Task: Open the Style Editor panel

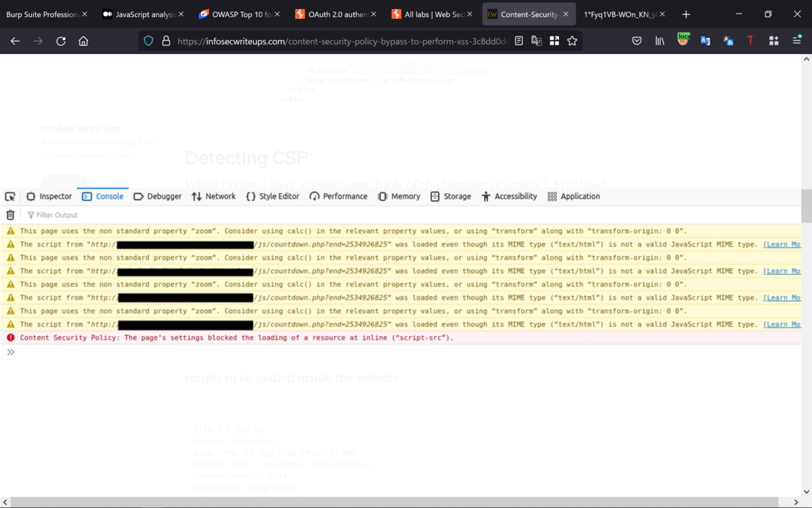Action: coord(272,196)
